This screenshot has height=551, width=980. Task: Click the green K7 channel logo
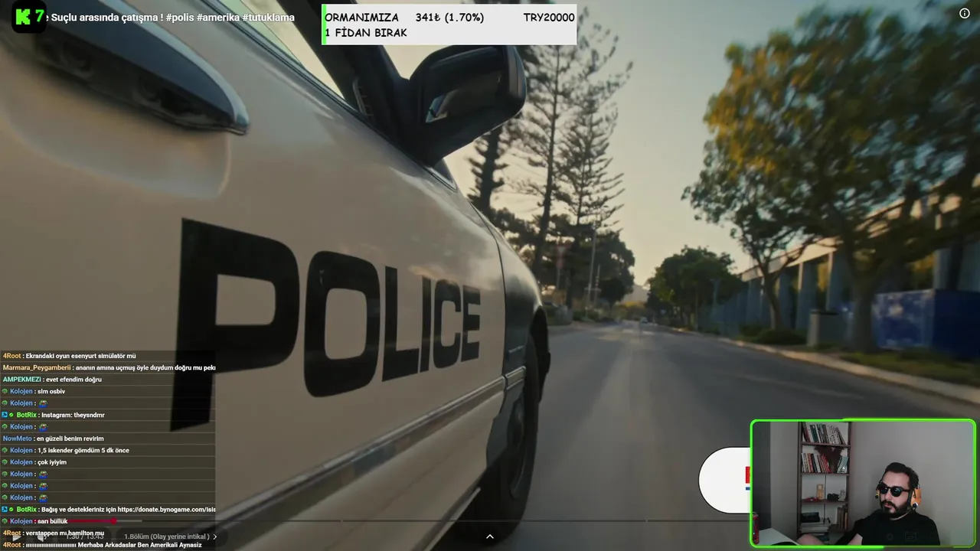pos(28,16)
